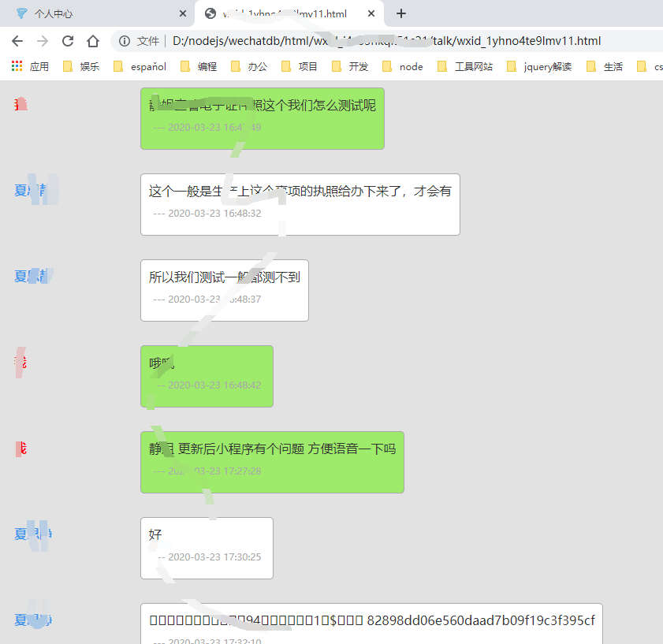The image size is (663, 644).
Task: Click sender name beside 所以我们测试 message
Action: (32, 276)
